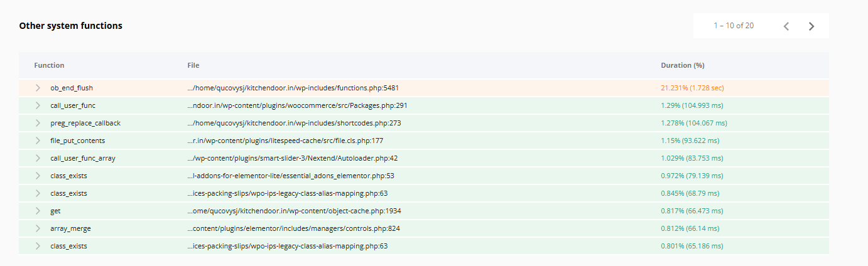Click the Duration (%) column header

(682, 65)
